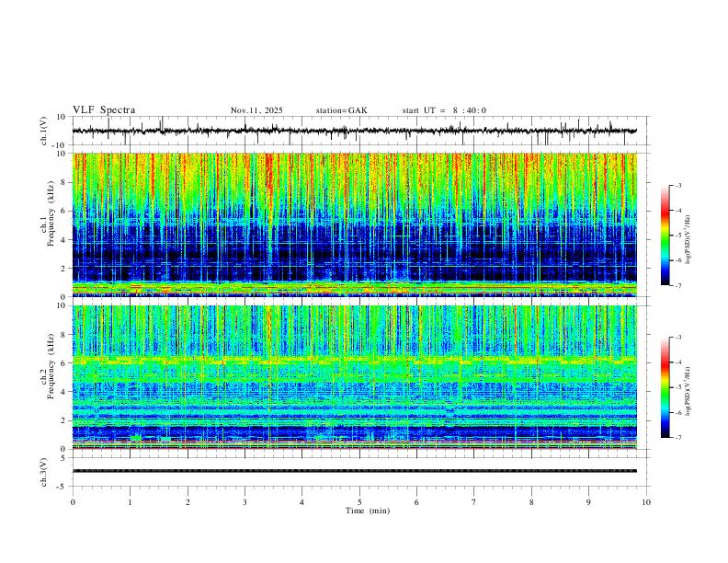Click the "ch.3(V)" axis label

[44, 472]
